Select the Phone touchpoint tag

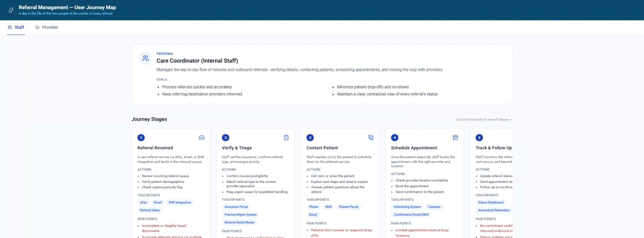pos(314,207)
